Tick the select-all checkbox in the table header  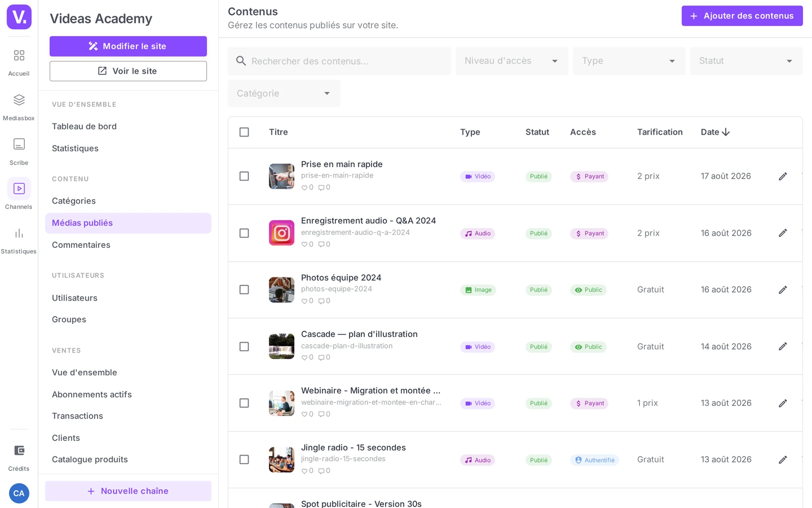click(244, 132)
